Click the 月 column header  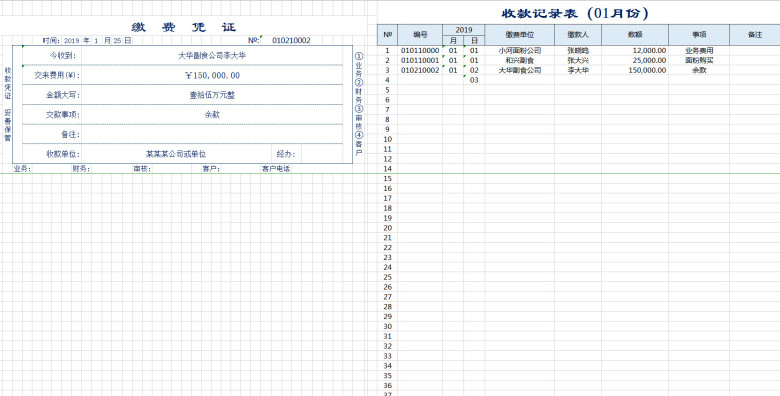453,40
